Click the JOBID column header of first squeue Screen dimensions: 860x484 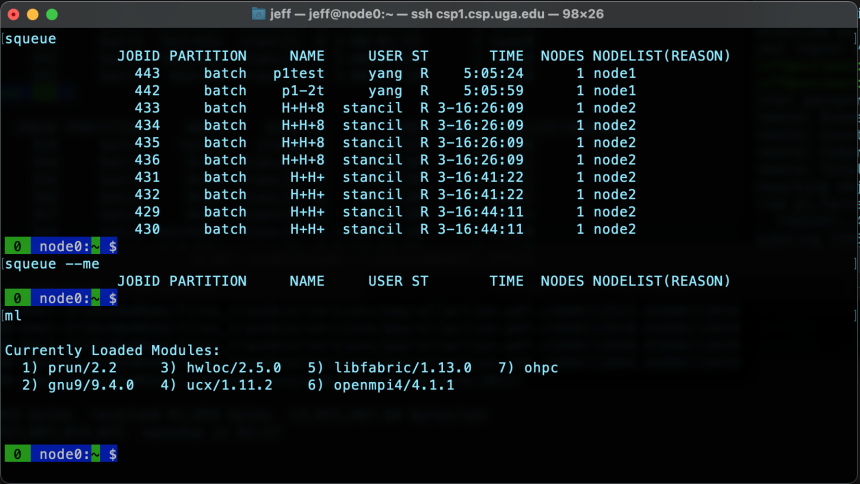(x=138, y=56)
